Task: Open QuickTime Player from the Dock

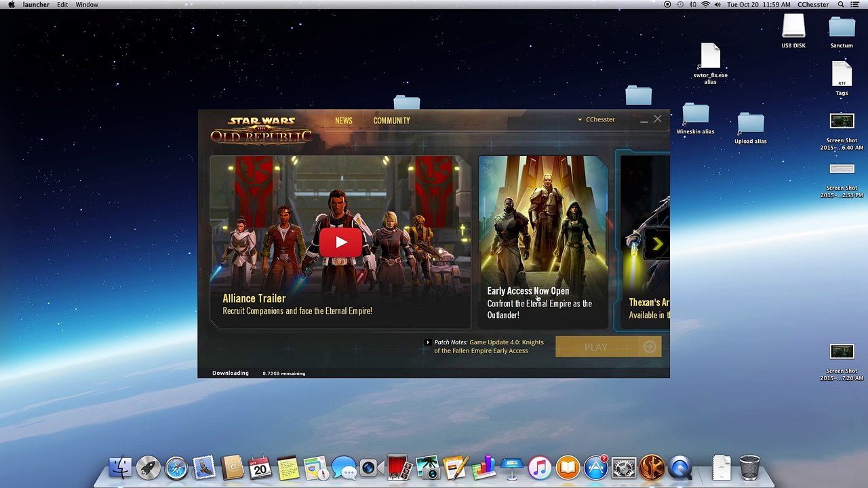Action: coord(679,467)
